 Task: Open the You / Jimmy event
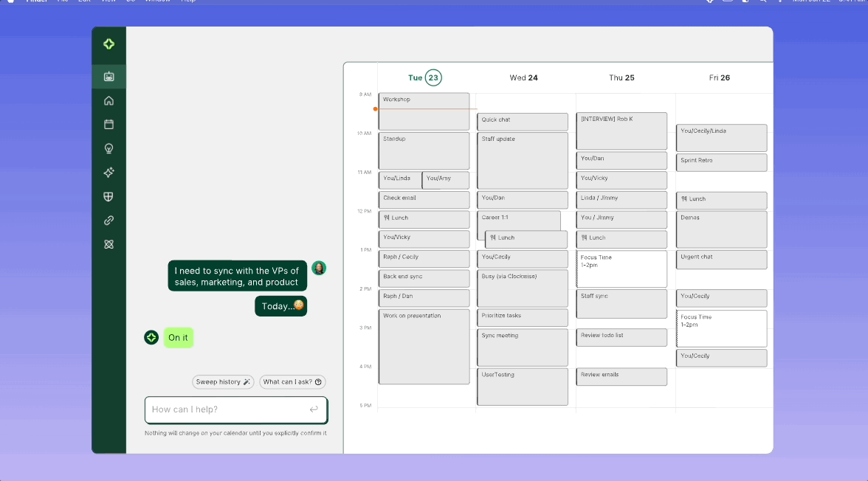point(621,219)
